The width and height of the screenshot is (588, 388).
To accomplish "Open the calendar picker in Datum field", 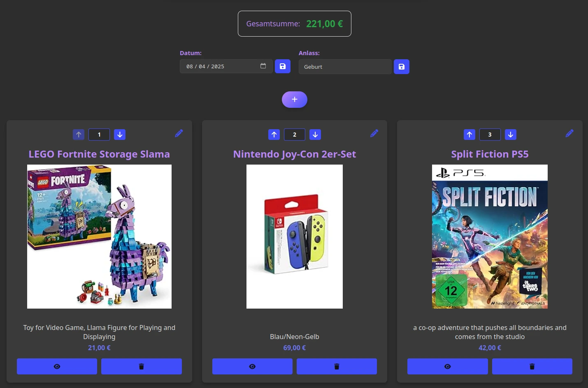I will (263, 66).
